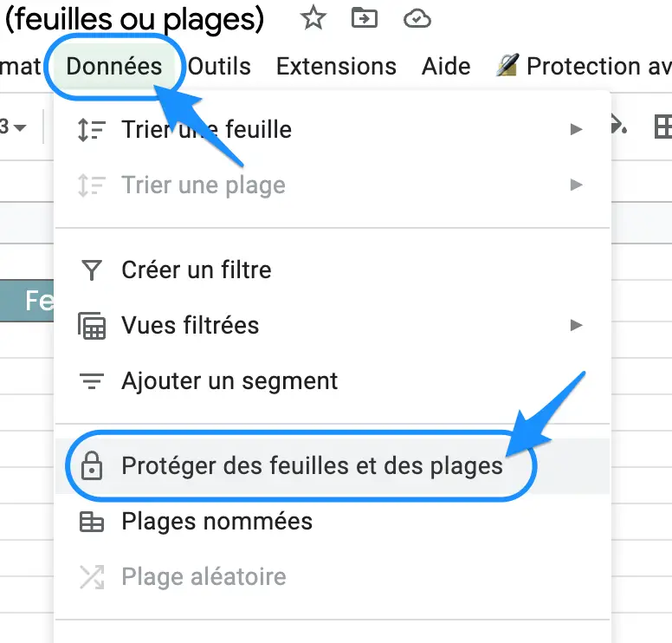Open the font size dropdown arrow
The width and height of the screenshot is (672, 643).
pos(20,127)
